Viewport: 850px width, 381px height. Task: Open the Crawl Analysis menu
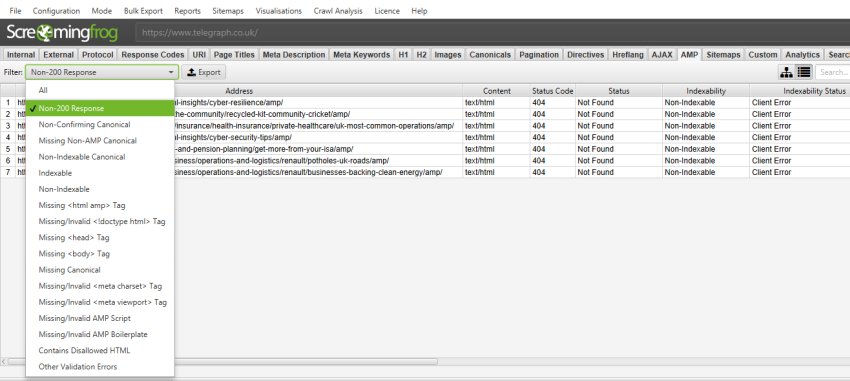(x=338, y=11)
